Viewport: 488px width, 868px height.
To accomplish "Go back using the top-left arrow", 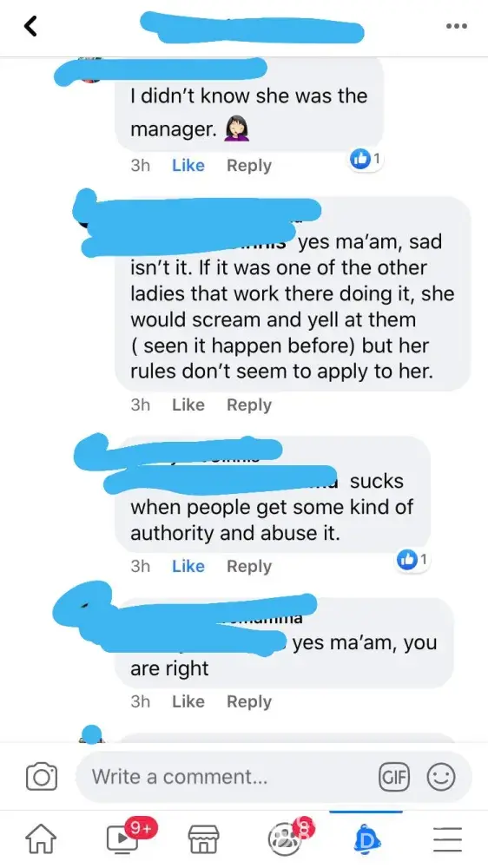I will point(31,26).
